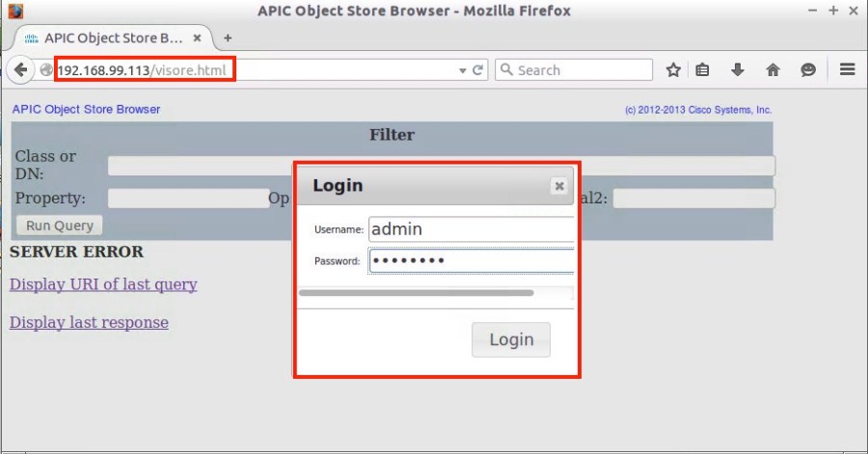
Task: Go to Firefox home page icon
Action: click(x=773, y=70)
